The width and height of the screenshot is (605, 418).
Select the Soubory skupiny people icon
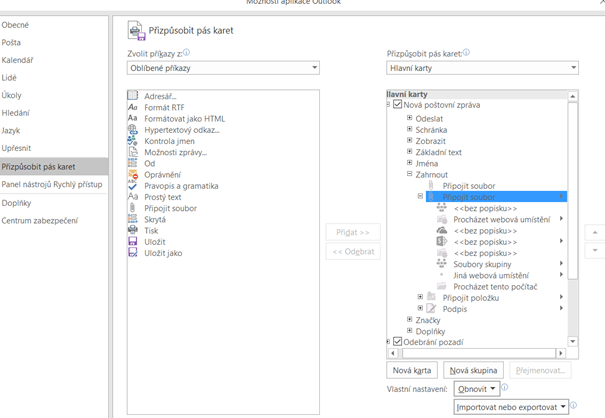tap(442, 264)
